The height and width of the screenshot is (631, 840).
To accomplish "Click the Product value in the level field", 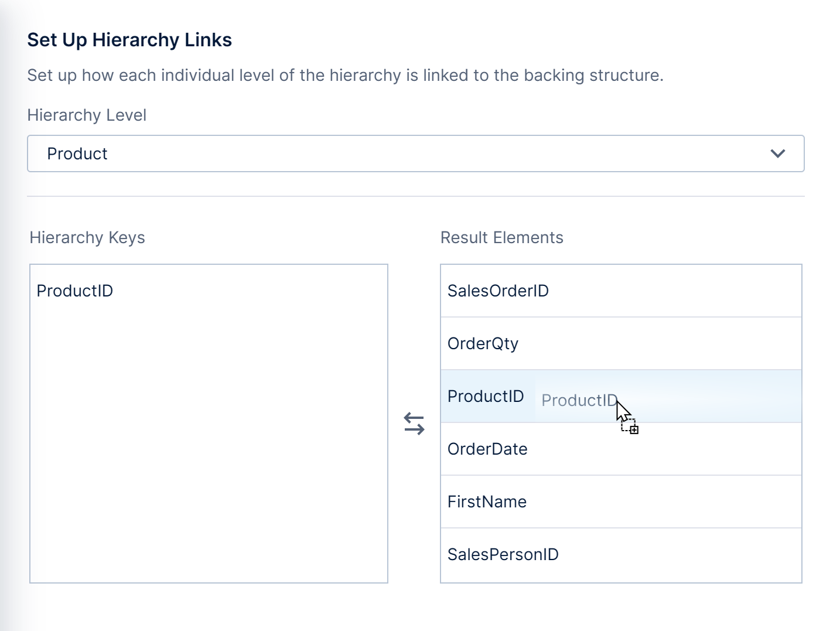I will click(x=77, y=154).
